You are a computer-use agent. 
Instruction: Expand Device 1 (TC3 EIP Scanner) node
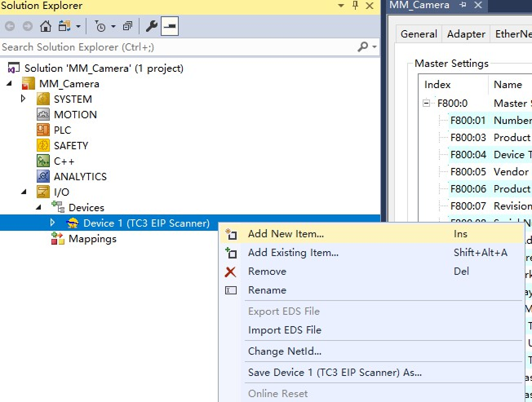[x=53, y=223]
